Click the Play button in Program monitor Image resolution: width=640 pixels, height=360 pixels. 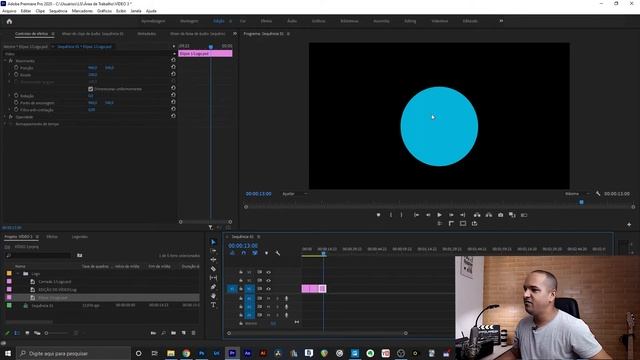[440, 215]
